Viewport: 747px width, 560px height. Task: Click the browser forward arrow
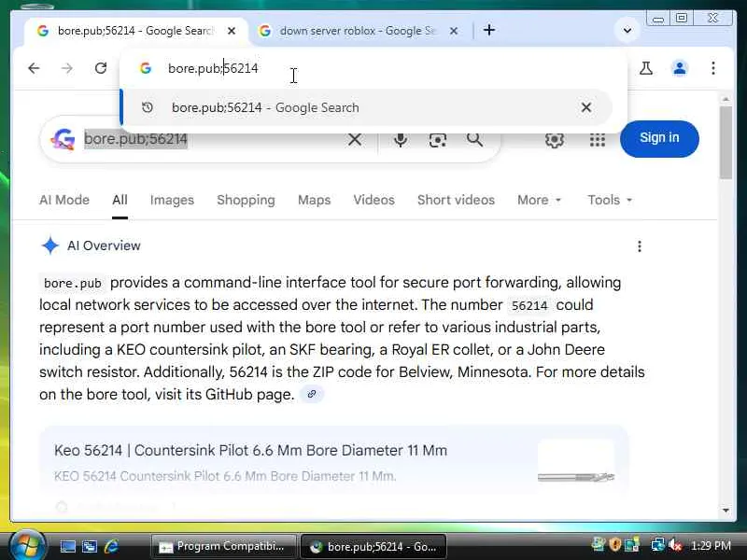[x=67, y=68]
